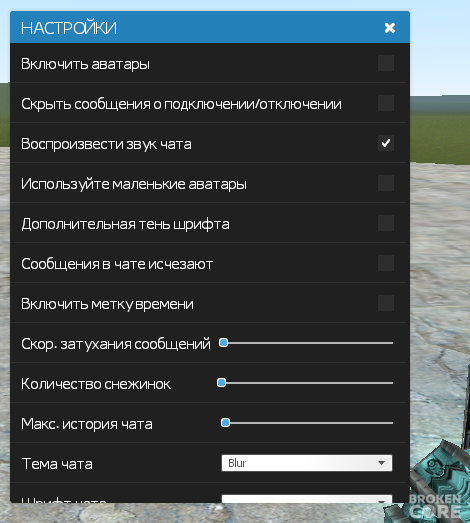Click the Скрыть сообщения о подключении/отключении label
The height and width of the screenshot is (523, 470).
tap(181, 104)
